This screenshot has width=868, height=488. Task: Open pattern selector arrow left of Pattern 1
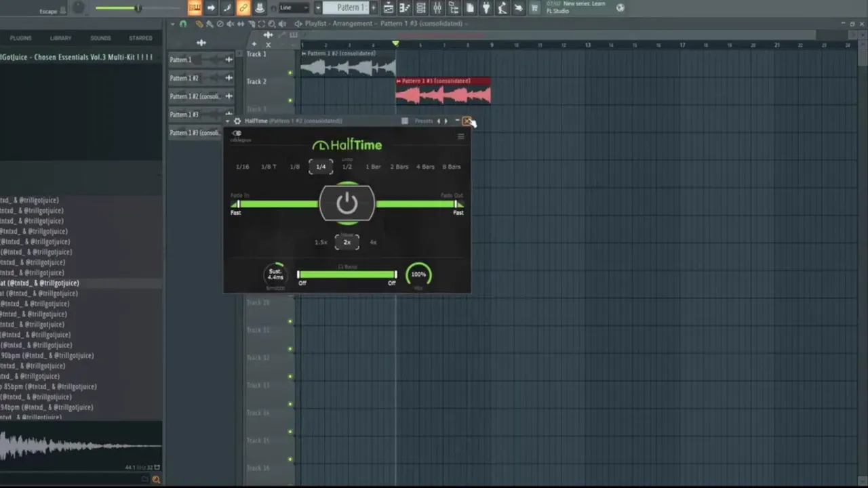click(317, 7)
